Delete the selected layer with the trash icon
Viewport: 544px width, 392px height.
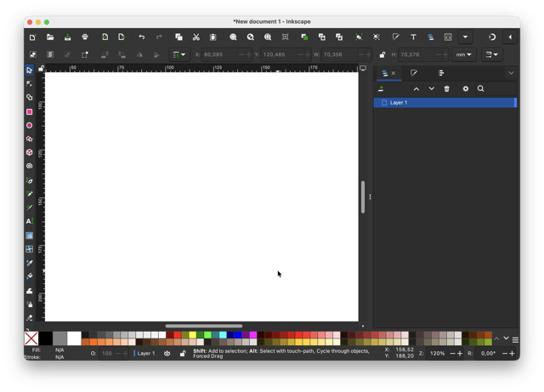[447, 89]
